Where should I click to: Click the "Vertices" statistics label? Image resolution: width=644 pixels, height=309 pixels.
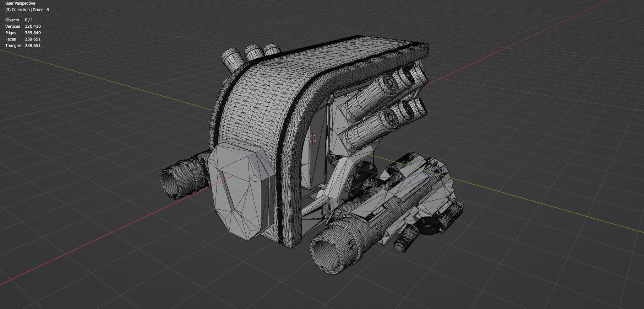[12, 26]
